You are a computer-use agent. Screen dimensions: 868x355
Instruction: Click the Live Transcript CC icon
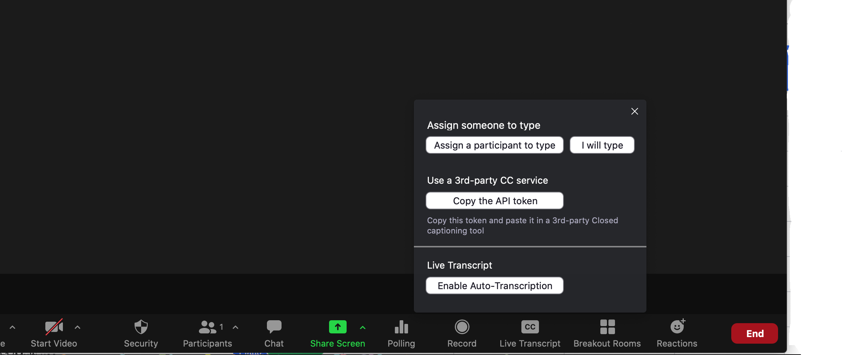pos(530,327)
